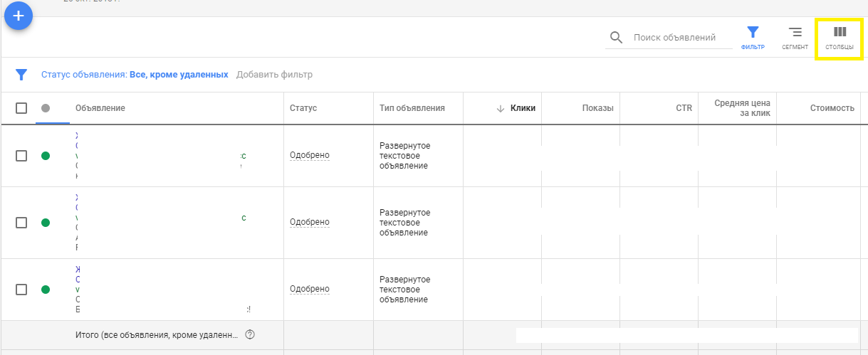The image size is (868, 355).
Task: Sort by the CTR column header
Action: click(x=684, y=108)
